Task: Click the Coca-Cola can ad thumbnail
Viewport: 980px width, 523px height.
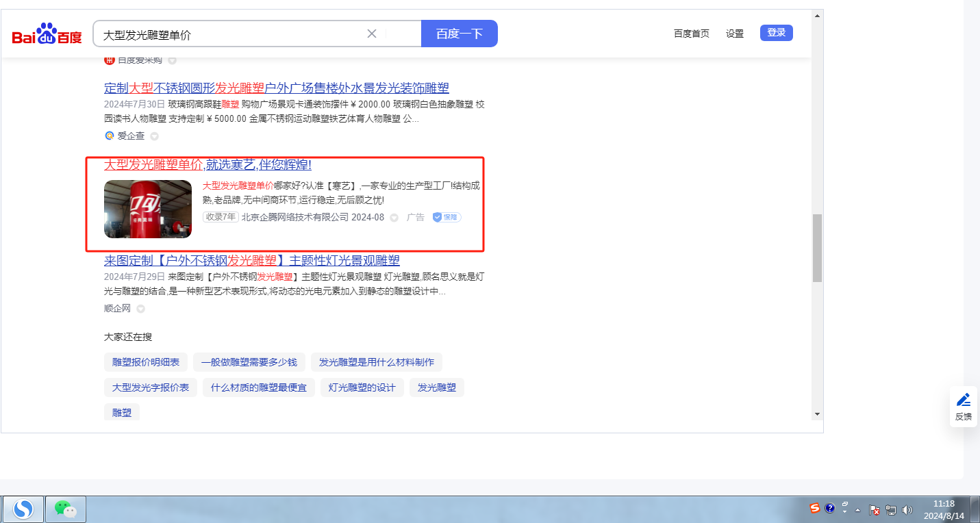Action: click(148, 209)
